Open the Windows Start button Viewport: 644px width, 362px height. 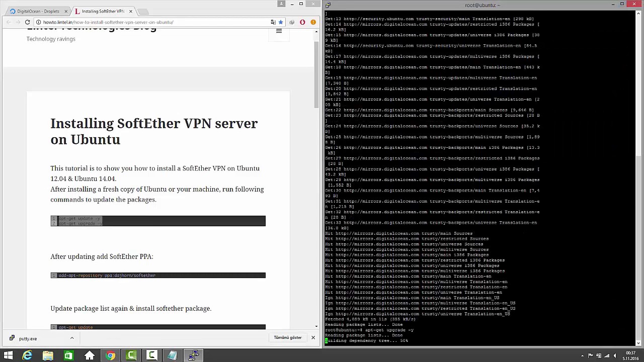point(8,355)
